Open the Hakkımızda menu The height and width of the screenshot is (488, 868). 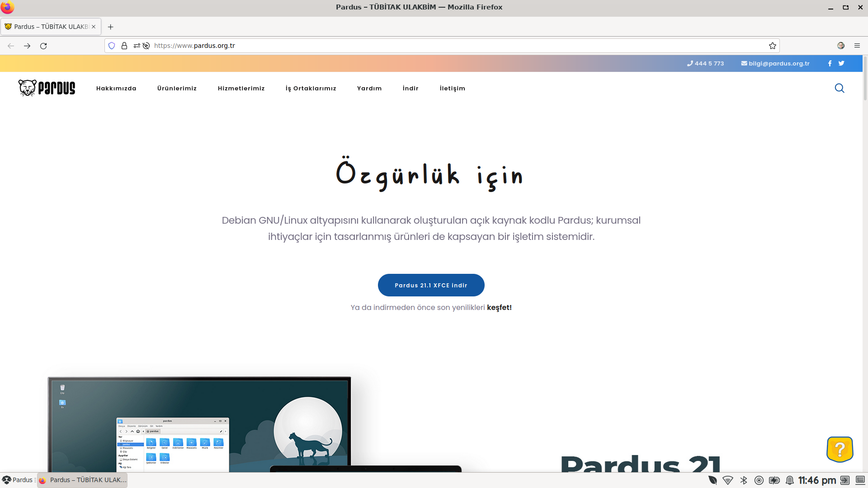(116, 88)
